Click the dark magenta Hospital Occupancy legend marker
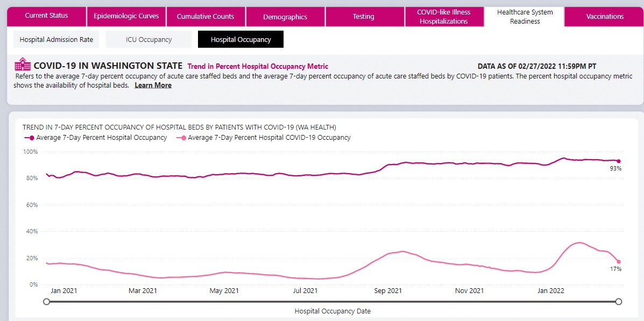 pos(30,138)
